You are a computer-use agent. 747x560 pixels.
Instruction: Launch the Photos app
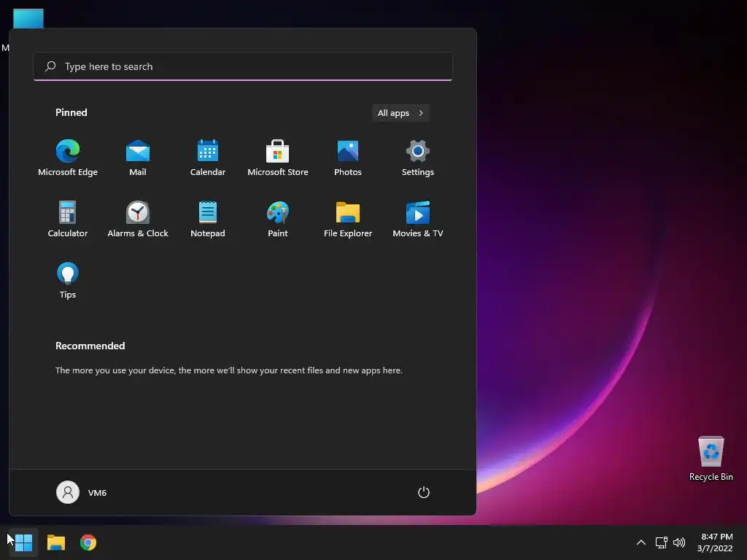pos(348,158)
